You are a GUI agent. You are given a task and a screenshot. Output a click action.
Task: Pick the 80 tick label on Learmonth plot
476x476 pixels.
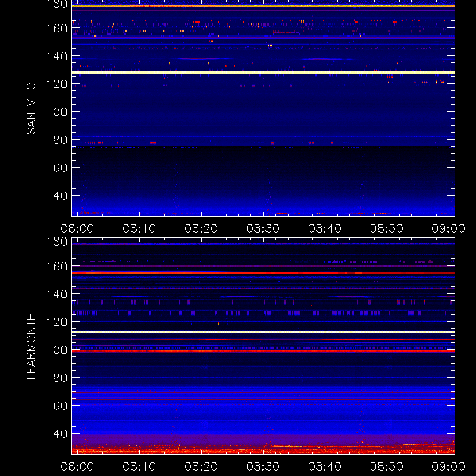click(60, 378)
